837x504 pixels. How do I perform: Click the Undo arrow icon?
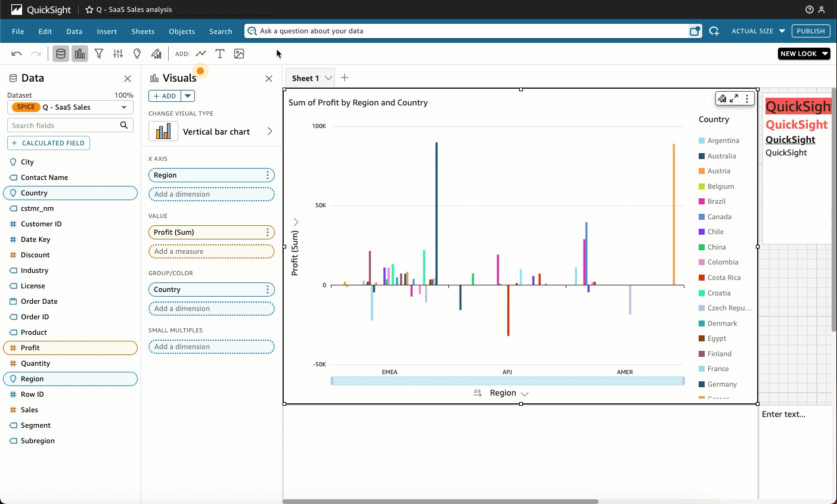point(17,54)
